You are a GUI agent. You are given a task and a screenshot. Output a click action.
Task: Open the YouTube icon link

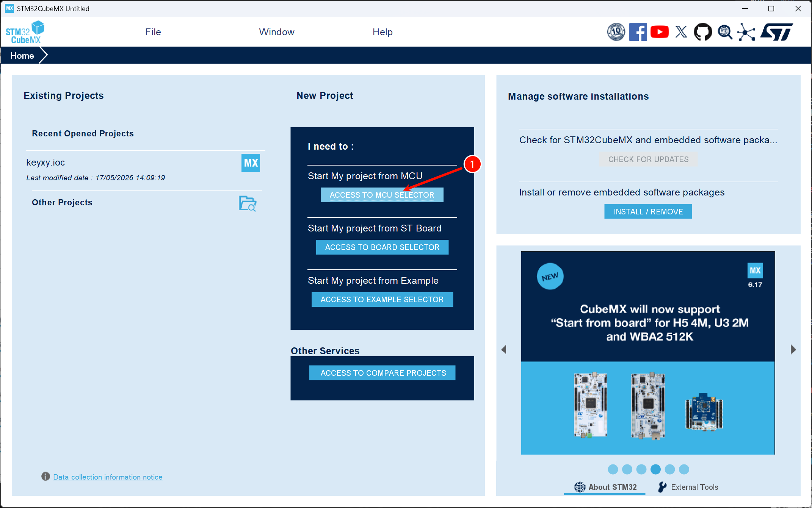(x=660, y=32)
